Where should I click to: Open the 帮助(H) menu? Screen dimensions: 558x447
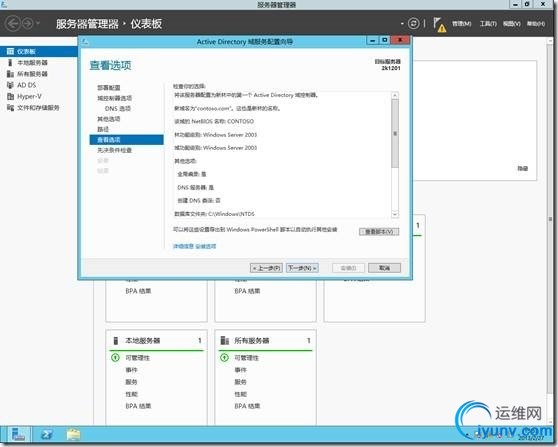click(x=536, y=24)
